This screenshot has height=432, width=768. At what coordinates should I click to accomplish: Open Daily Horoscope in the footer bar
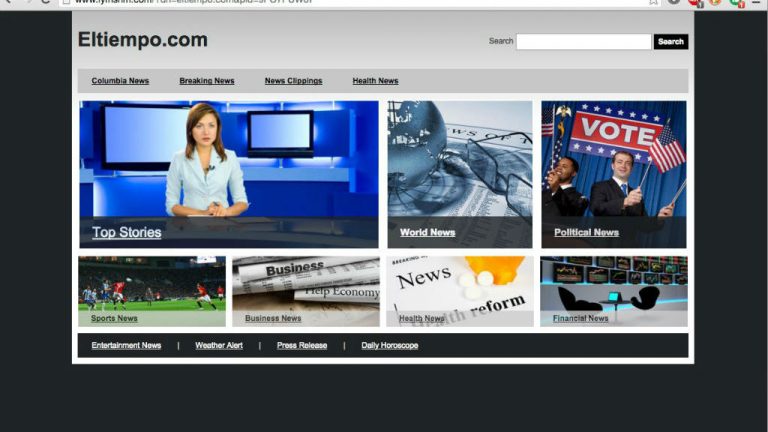[x=390, y=345]
